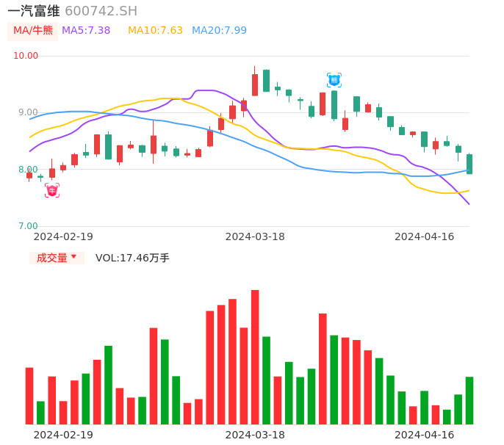Click the pink bull signal icon
This screenshot has height=445, width=504.
52,190
